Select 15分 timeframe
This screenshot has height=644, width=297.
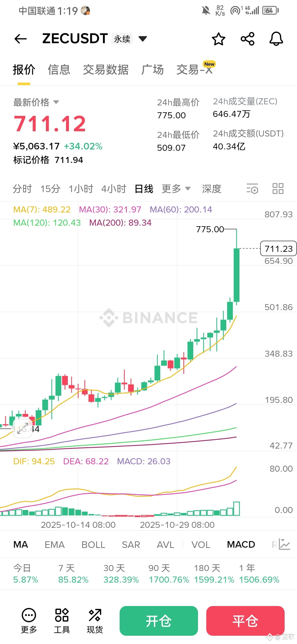50,189
